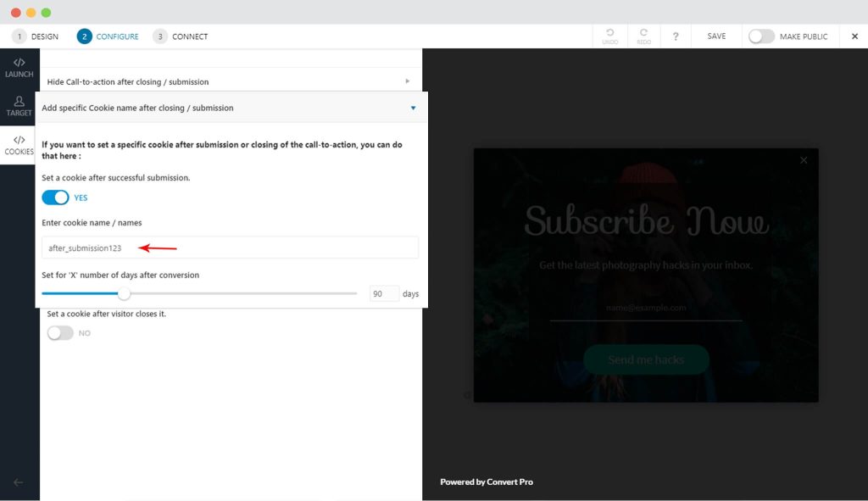Go to the Design step
Viewport: 868px width, 501px height.
(x=36, y=36)
